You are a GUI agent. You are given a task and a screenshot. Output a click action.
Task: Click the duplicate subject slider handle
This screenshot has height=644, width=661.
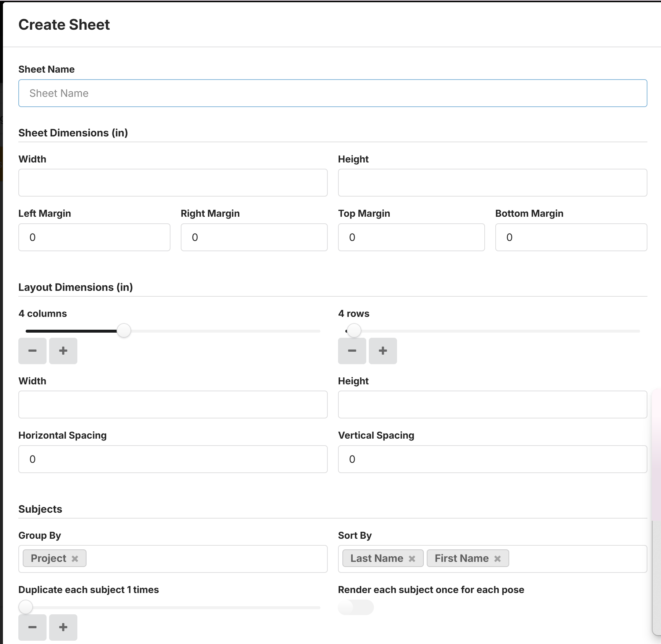click(x=26, y=607)
